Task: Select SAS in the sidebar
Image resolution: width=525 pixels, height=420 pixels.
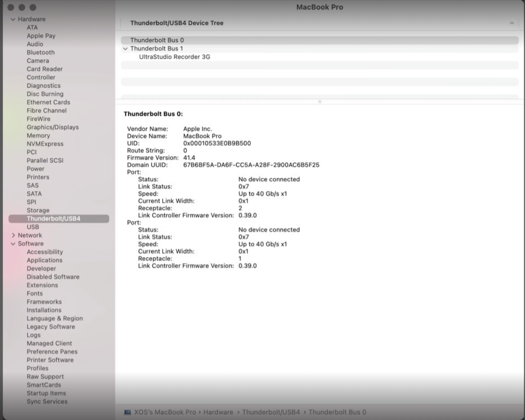Action: [x=32, y=186]
